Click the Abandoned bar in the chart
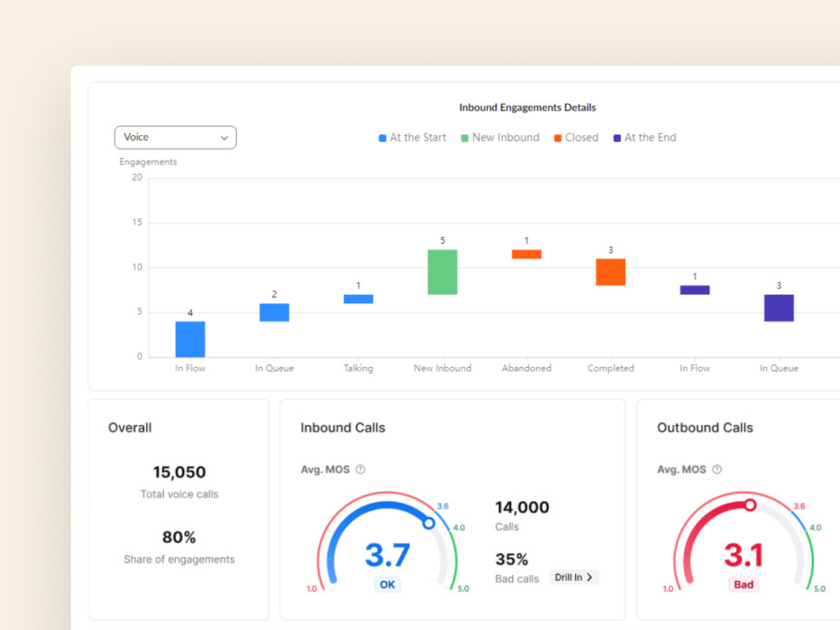The image size is (840, 630). click(x=526, y=252)
